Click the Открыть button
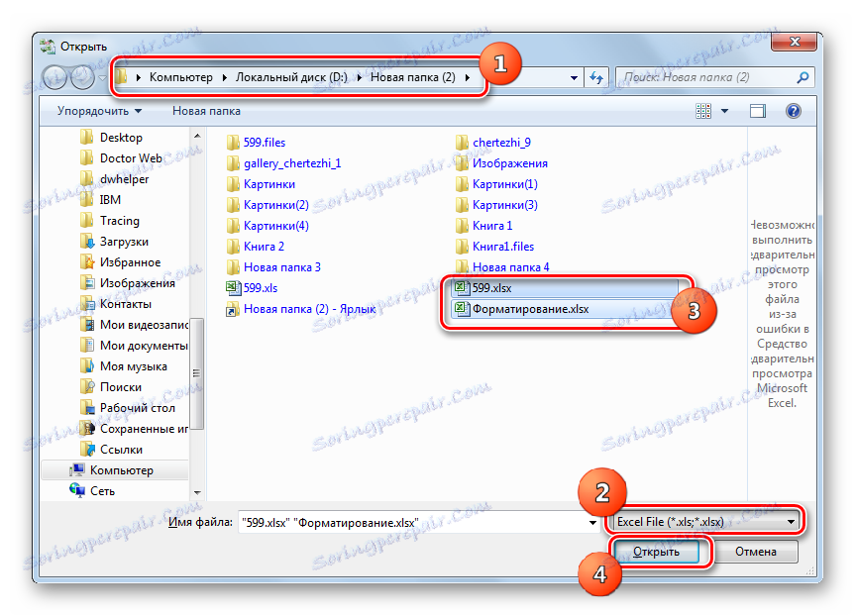Image resolution: width=856 pixels, height=616 pixels. [x=656, y=552]
